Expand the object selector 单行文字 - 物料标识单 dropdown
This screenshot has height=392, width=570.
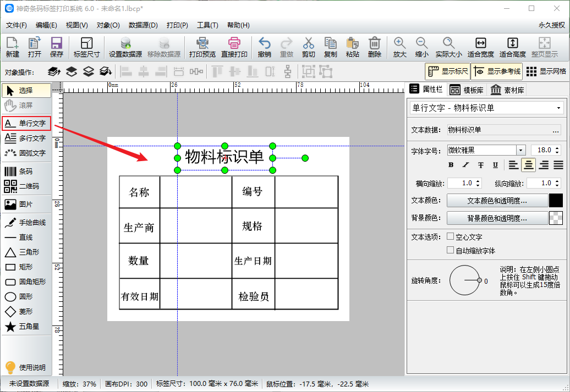tap(558, 108)
